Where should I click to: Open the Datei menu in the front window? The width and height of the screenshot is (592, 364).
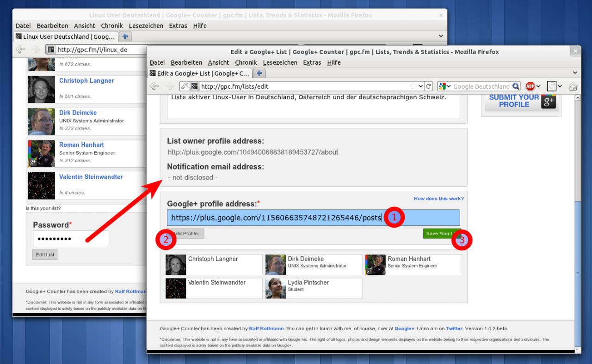(157, 62)
